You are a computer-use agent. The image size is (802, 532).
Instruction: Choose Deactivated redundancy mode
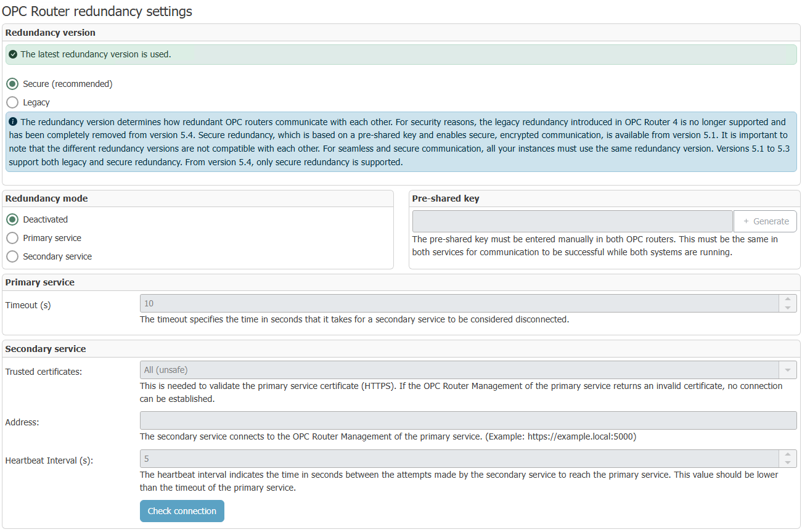click(12, 219)
